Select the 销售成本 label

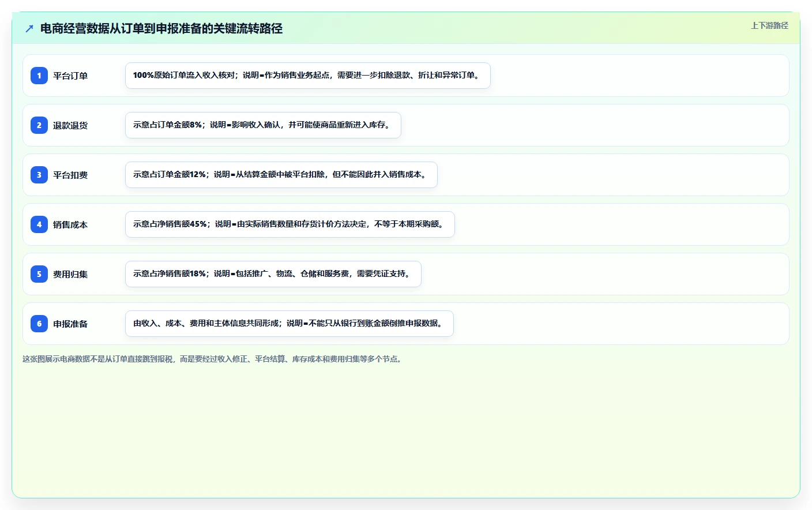coord(70,224)
